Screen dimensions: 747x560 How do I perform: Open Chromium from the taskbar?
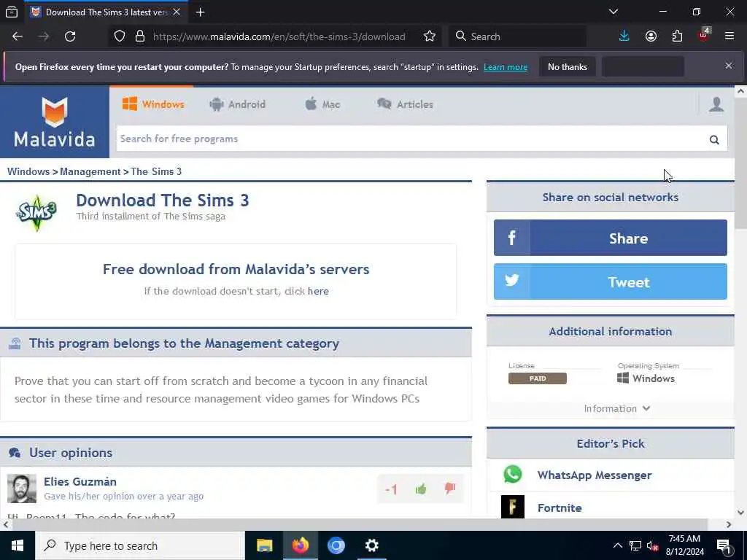point(336,545)
